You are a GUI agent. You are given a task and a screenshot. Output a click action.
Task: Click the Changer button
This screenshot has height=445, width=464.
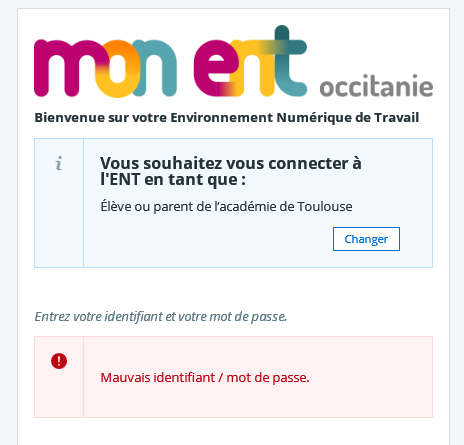366,239
